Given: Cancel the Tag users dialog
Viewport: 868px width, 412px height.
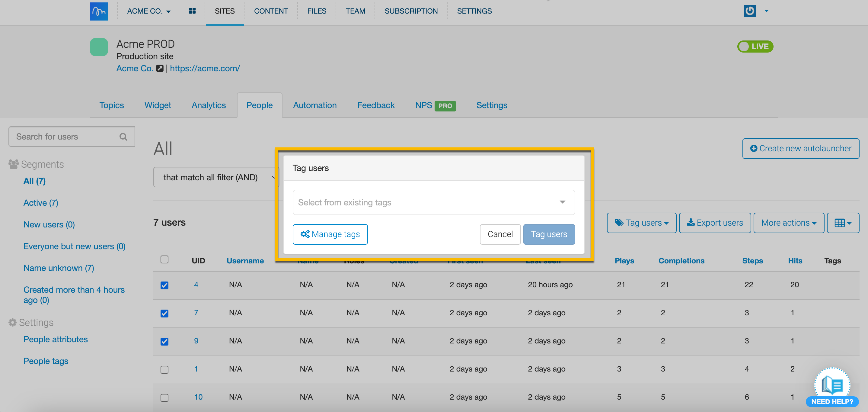Looking at the screenshot, I should (500, 234).
